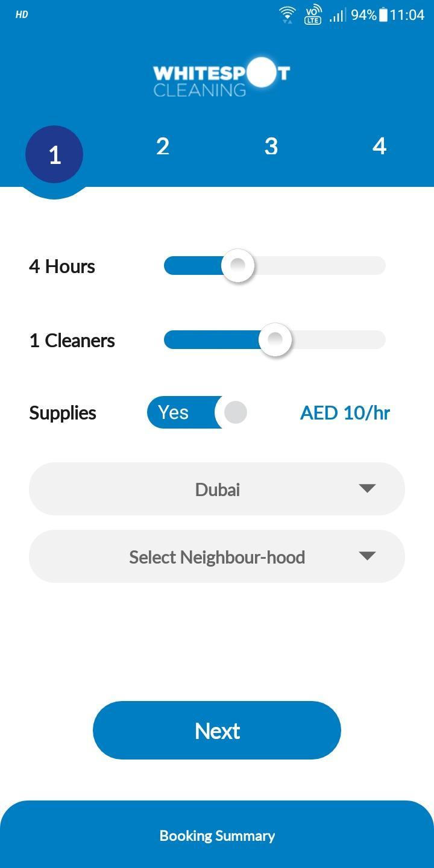Click the Hours slider handle
Screen dimensions: 434x868
tap(238, 265)
